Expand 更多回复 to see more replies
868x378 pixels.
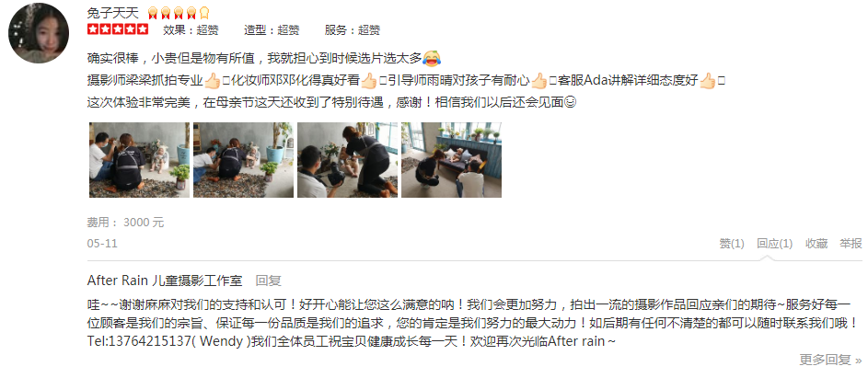[830, 360]
